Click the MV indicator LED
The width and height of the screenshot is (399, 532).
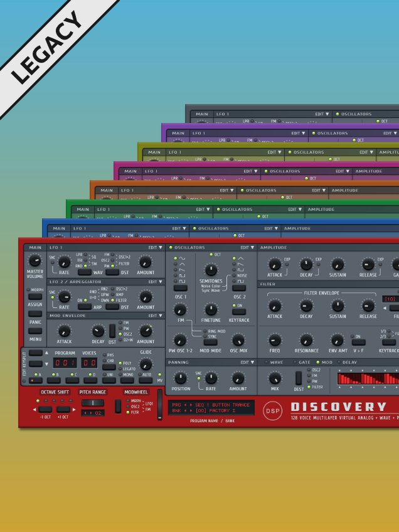159,375
